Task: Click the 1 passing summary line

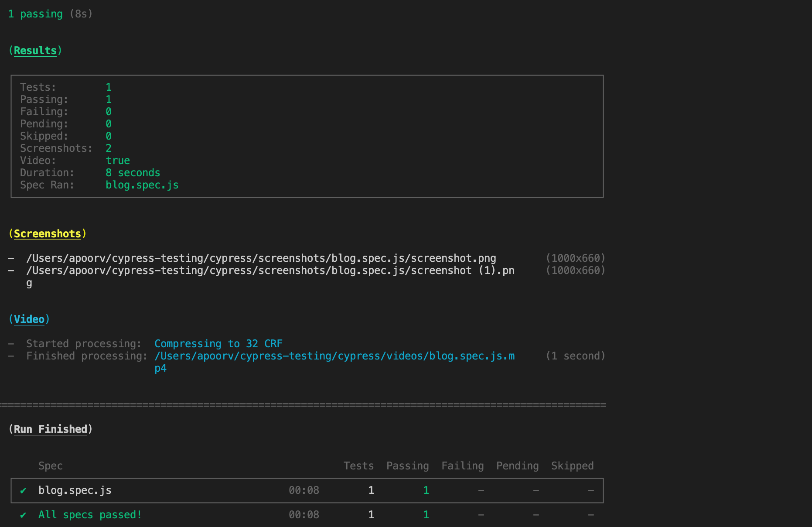Action: tap(41, 14)
